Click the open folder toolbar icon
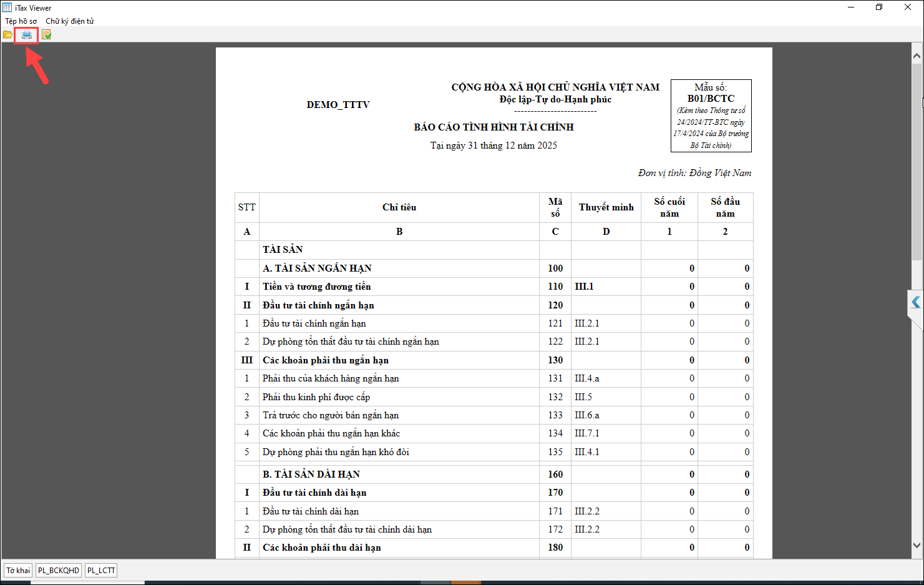The width and height of the screenshot is (924, 585). (7, 35)
